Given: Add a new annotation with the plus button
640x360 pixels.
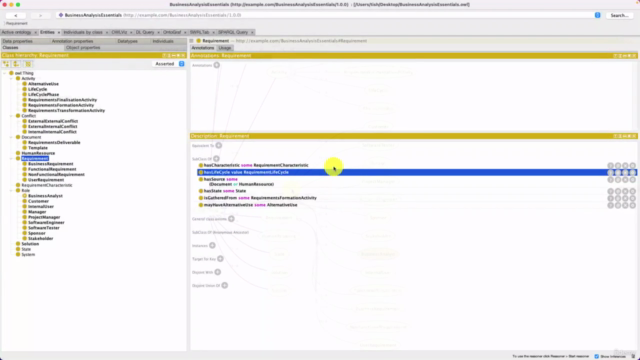Looking at the screenshot, I should 217,65.
